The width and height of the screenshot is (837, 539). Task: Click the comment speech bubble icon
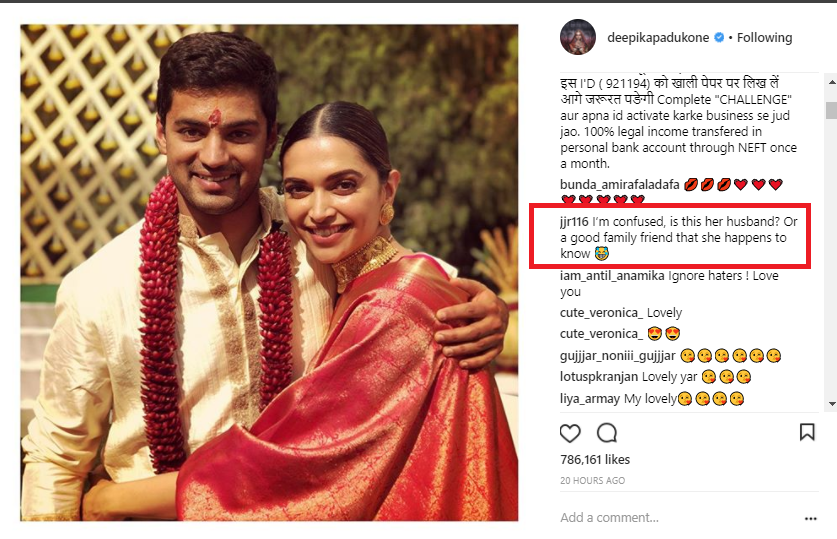click(607, 433)
